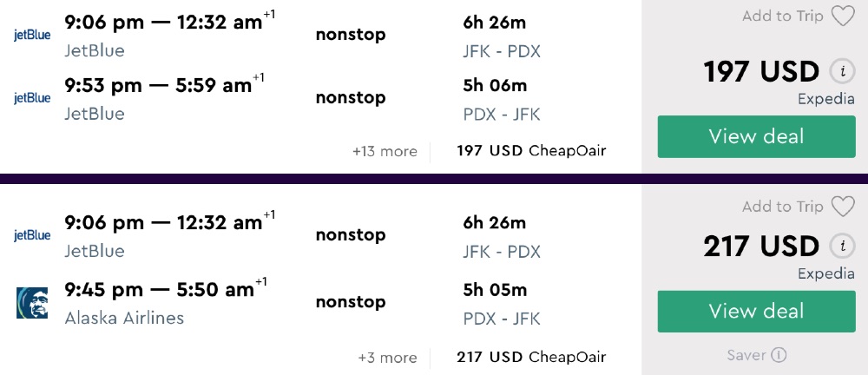
Task: Click JetBlue logo in the 217 USD result
Action: (32, 235)
